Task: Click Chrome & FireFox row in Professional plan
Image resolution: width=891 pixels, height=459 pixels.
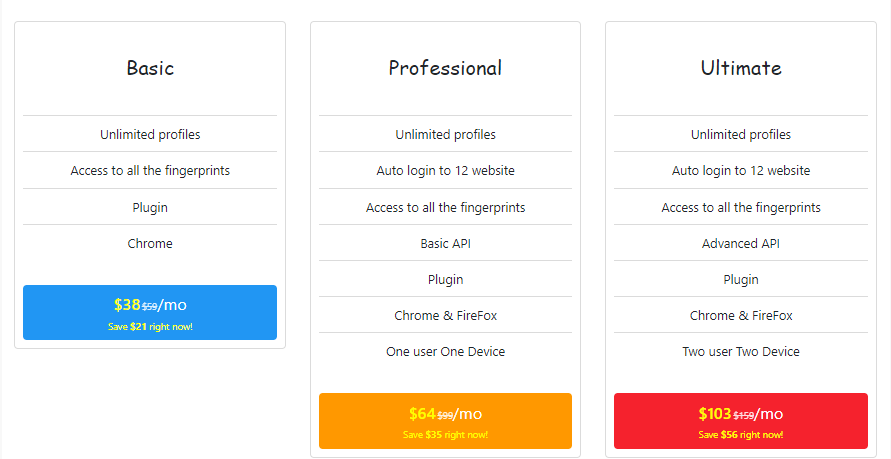Action: point(446,315)
